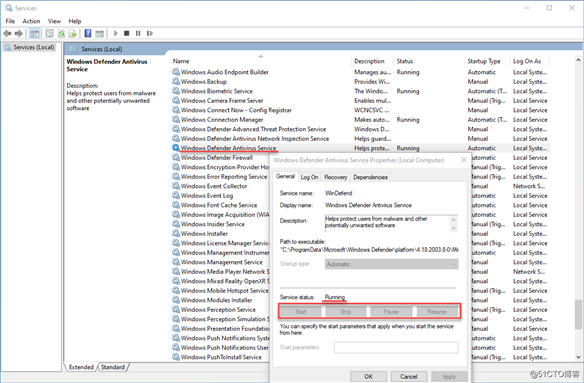Click the gear icon of Windows Audio Endpoint Builder
Screen dimensions: 584x383
click(x=176, y=72)
